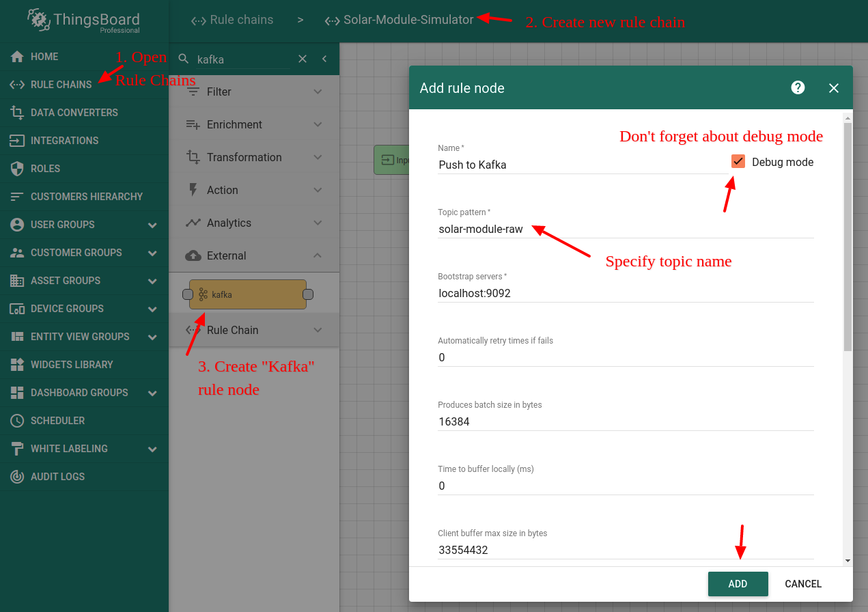Screen dimensions: 868x612
Task: Expand the Dashboard Groups menu chevron
Action: click(152, 393)
